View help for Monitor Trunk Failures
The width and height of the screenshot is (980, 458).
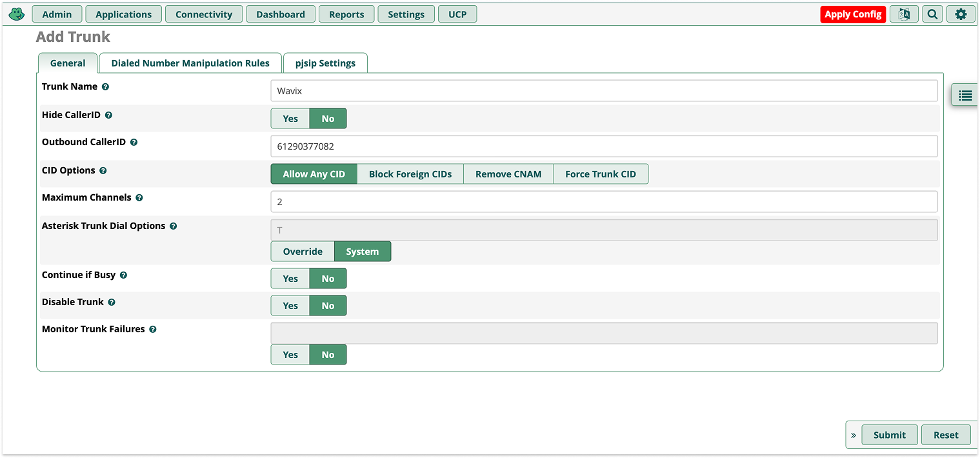tap(152, 329)
